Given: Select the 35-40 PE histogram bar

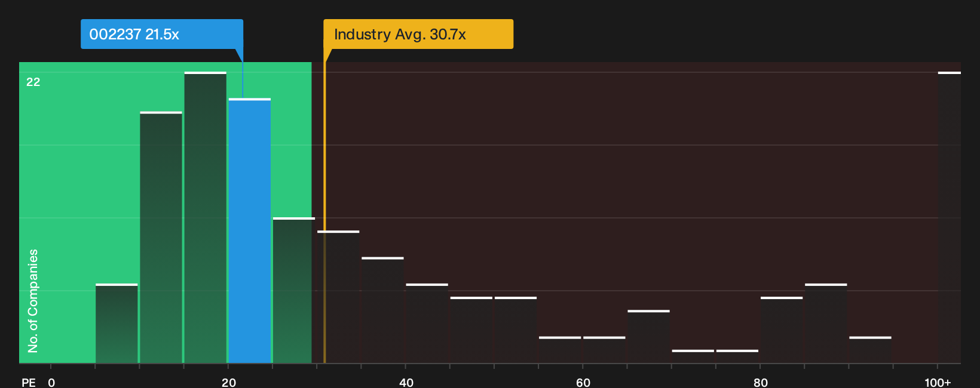Looking at the screenshot, I should pos(383,310).
